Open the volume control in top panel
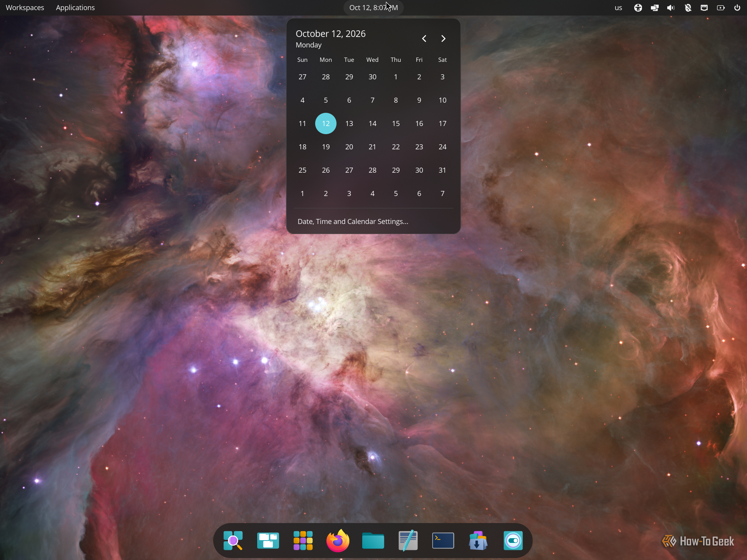 [x=671, y=8]
